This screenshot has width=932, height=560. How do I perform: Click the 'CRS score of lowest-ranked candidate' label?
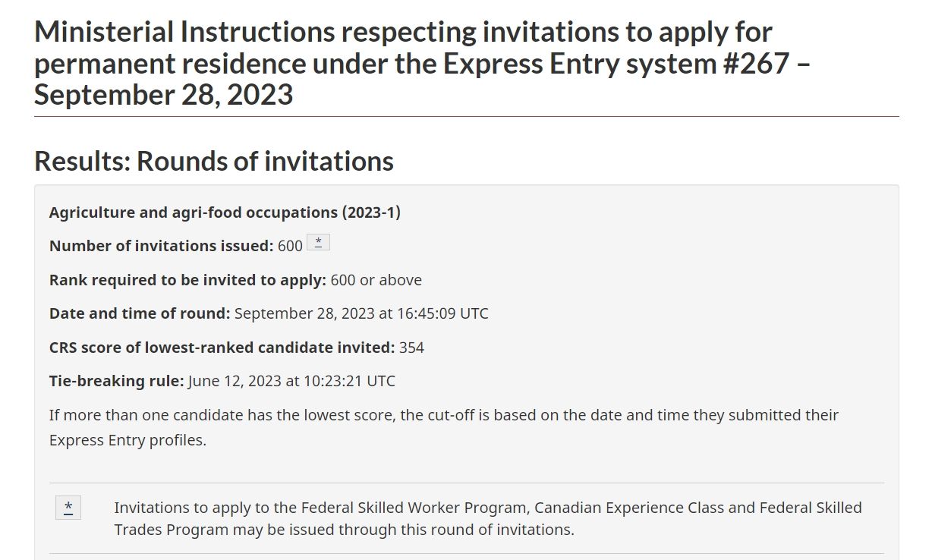click(x=222, y=348)
